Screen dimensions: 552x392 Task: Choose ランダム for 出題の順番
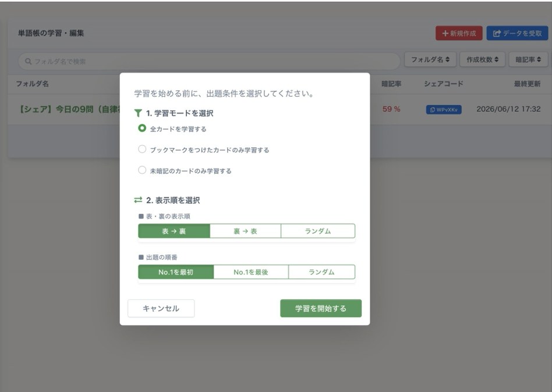[321, 272]
